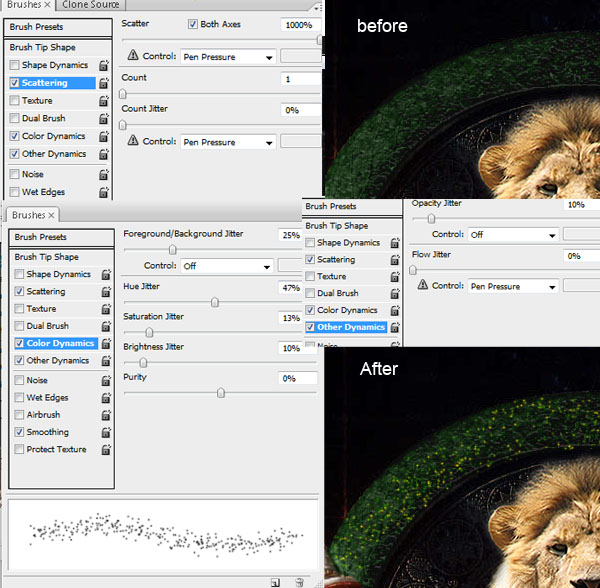Open Flow Jitter Control dropdown showing Pen Pressure

point(513,286)
